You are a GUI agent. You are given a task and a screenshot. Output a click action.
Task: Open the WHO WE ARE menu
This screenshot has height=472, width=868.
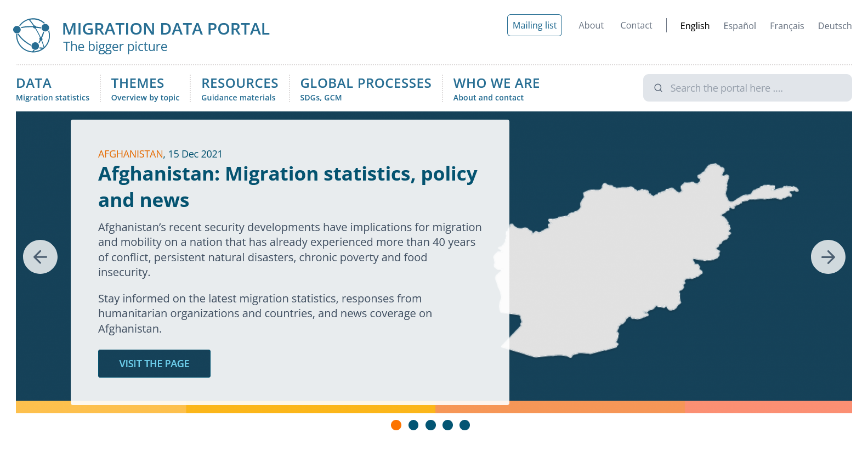(496, 89)
